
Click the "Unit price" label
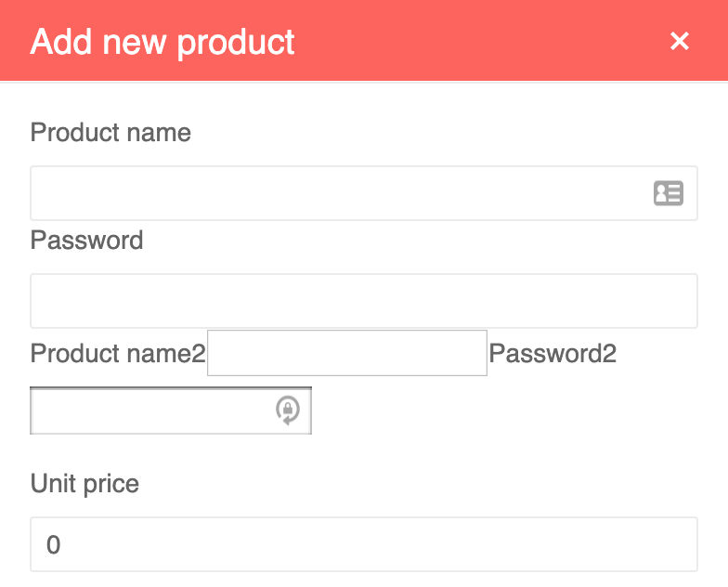(x=84, y=484)
